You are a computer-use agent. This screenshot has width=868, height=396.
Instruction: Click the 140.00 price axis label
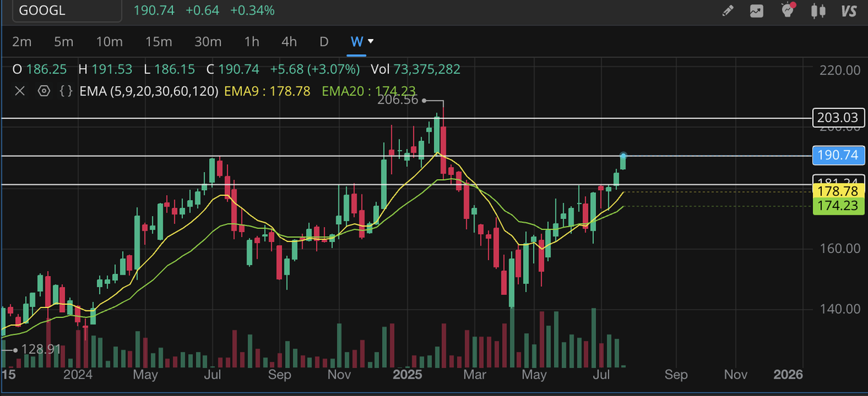[839, 309]
